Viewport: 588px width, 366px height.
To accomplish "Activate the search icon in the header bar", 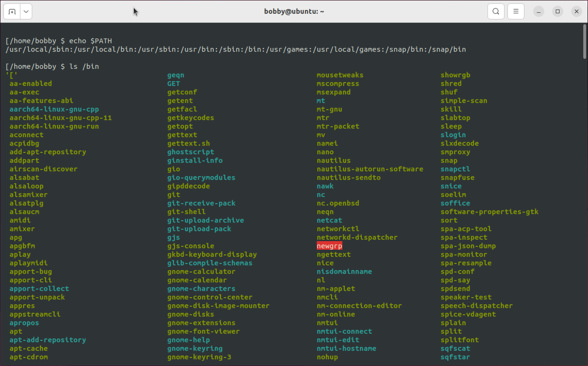I will tap(496, 11).
